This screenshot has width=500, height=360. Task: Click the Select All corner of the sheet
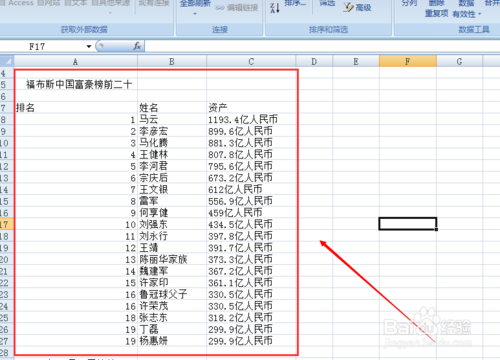pos(7,61)
